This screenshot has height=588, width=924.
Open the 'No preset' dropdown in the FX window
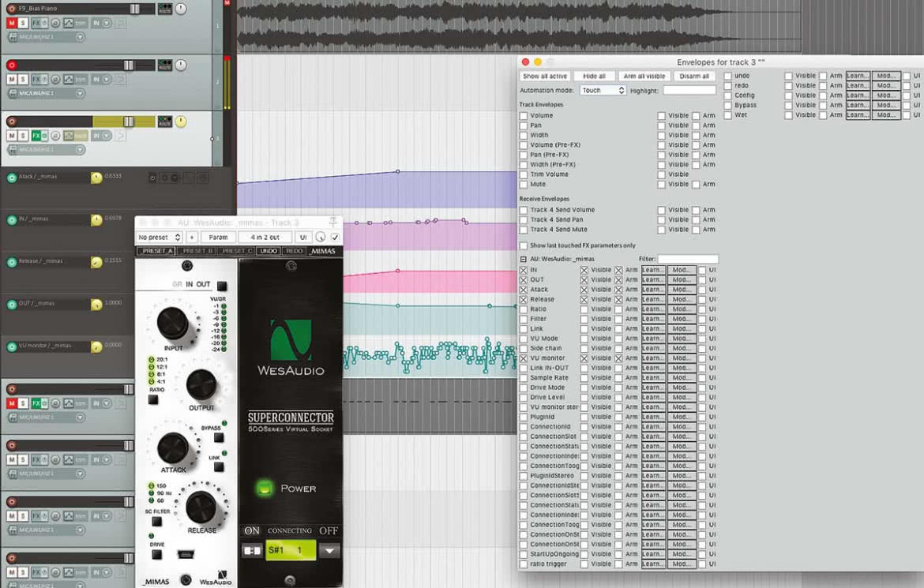[159, 238]
